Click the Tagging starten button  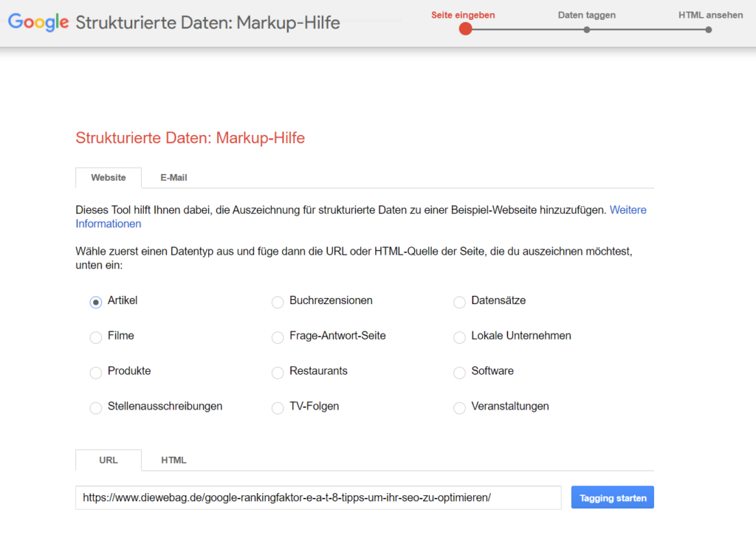pyautogui.click(x=612, y=497)
